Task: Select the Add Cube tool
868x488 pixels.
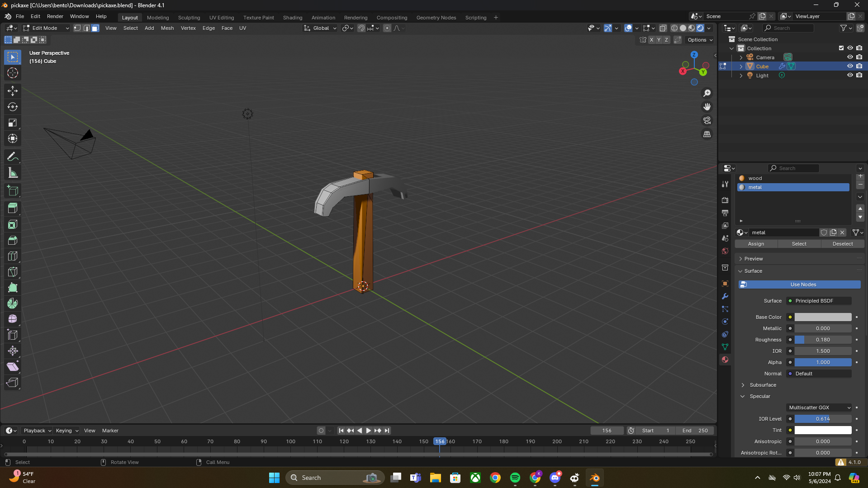Action: 13,191
